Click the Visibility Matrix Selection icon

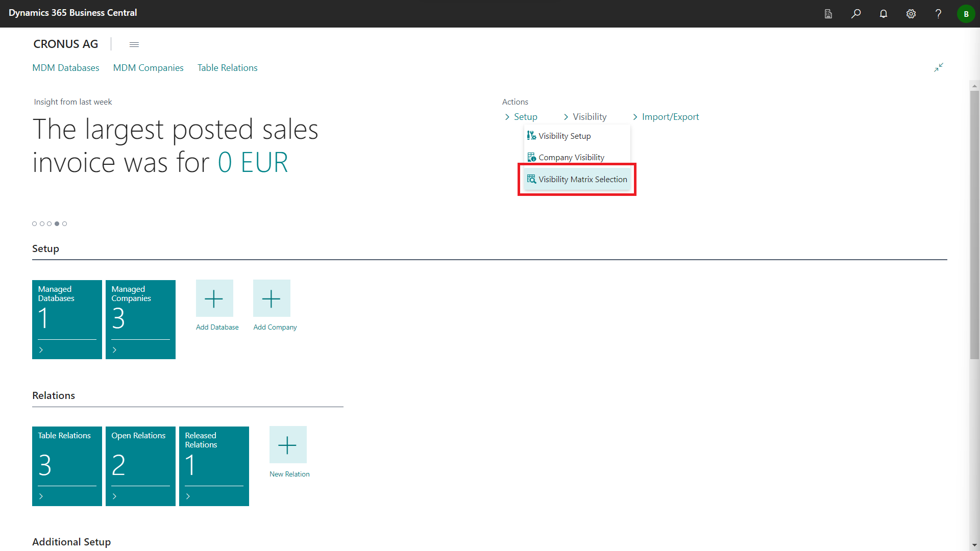point(531,179)
